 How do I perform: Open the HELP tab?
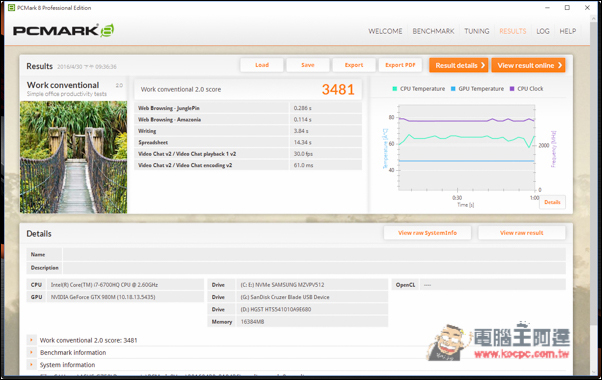[567, 31]
